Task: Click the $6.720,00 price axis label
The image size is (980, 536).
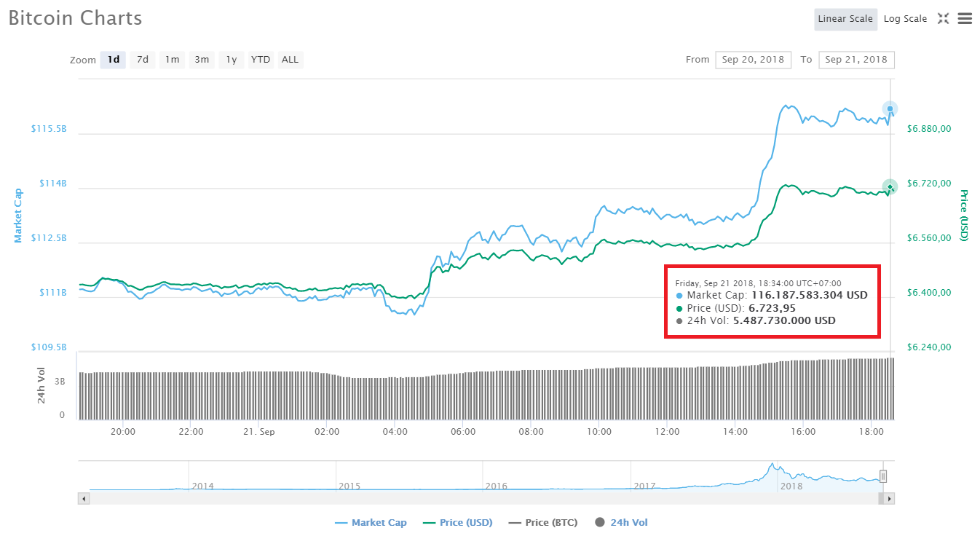Action: tap(929, 184)
